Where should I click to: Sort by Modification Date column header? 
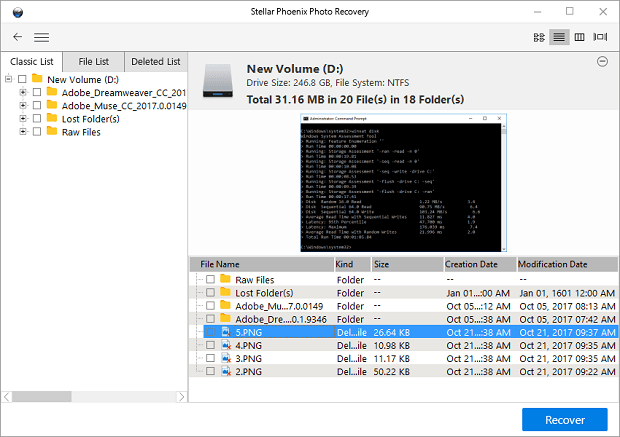pyautogui.click(x=567, y=264)
